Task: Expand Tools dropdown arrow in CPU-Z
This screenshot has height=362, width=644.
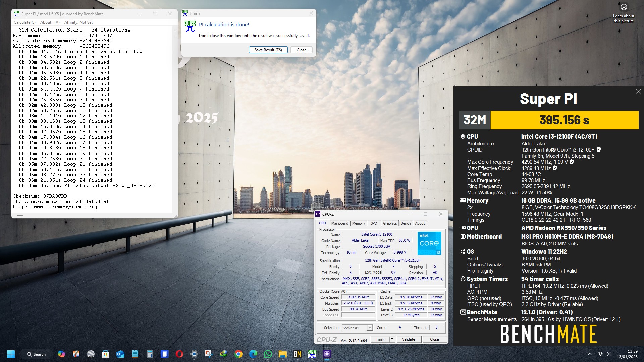Action: click(392, 339)
